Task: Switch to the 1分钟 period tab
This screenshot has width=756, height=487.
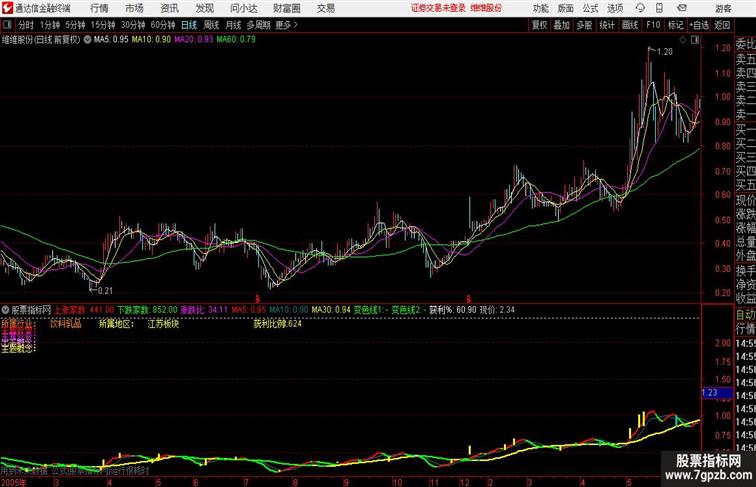Action: (50, 25)
